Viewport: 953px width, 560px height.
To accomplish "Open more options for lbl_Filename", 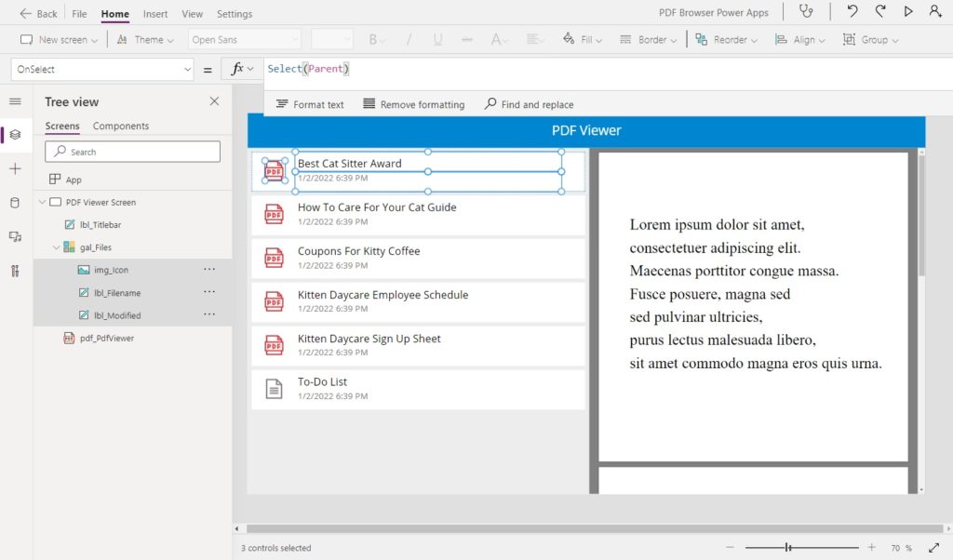I will 209,292.
